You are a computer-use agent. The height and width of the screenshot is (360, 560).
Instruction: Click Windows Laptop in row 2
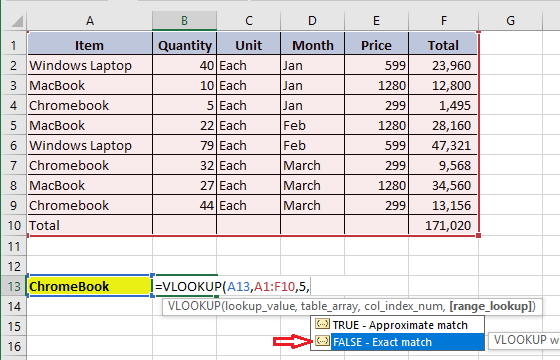[90, 65]
